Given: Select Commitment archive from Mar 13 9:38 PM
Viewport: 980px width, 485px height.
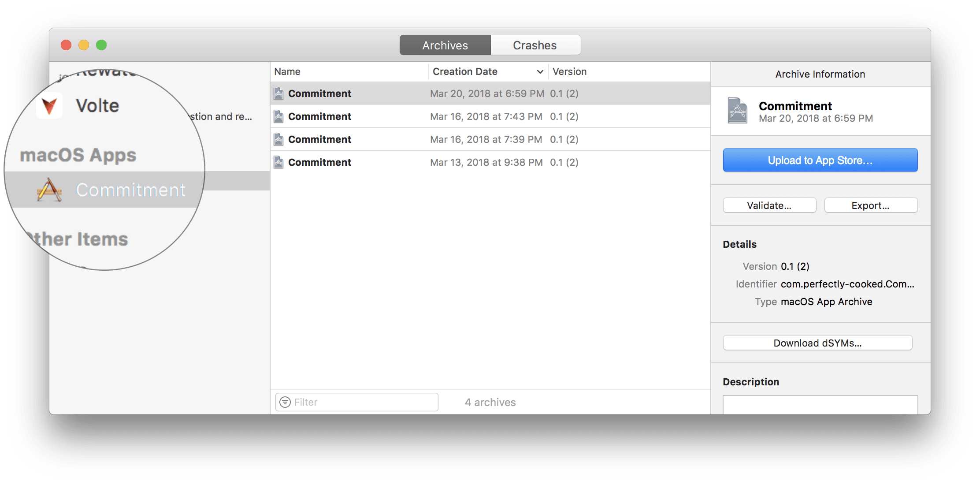Looking at the screenshot, I should (490, 162).
